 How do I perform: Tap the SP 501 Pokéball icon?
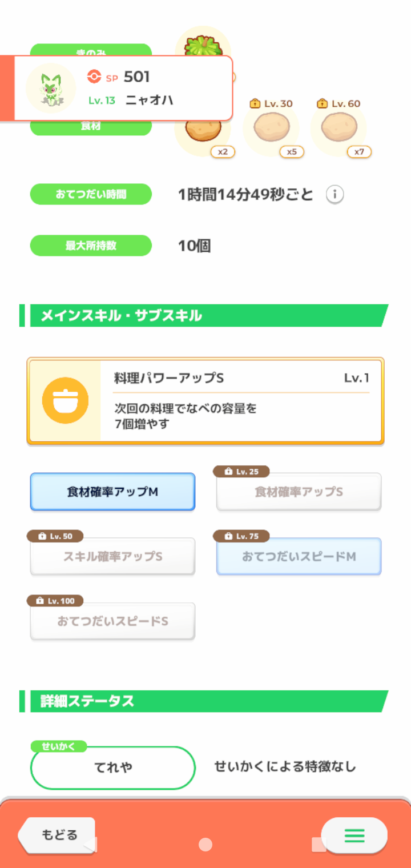pos(94,77)
